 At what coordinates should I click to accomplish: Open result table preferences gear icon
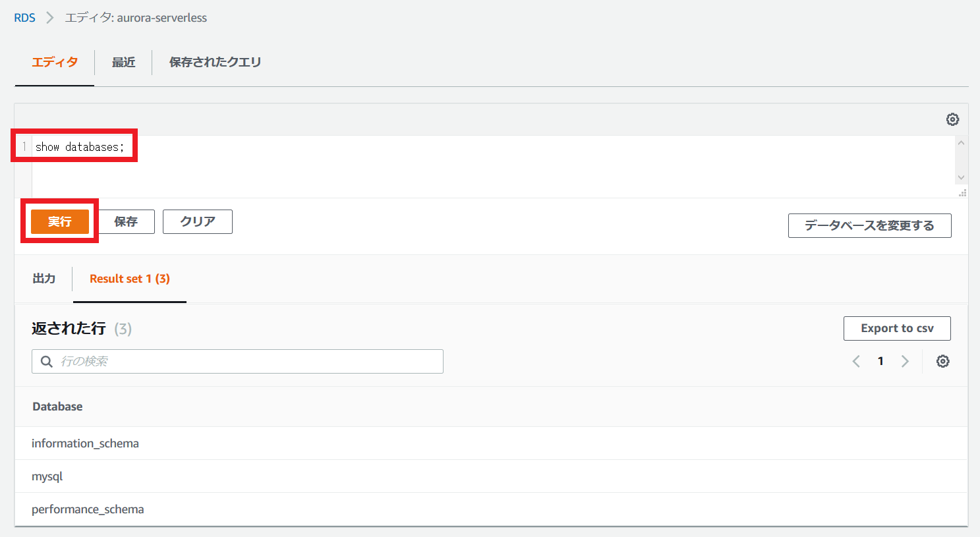pyautogui.click(x=943, y=361)
